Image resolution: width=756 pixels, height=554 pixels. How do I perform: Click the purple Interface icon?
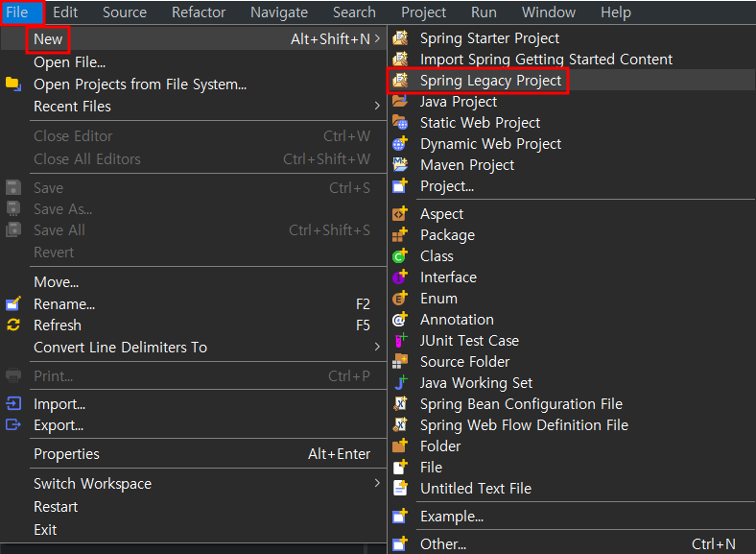tap(400, 277)
